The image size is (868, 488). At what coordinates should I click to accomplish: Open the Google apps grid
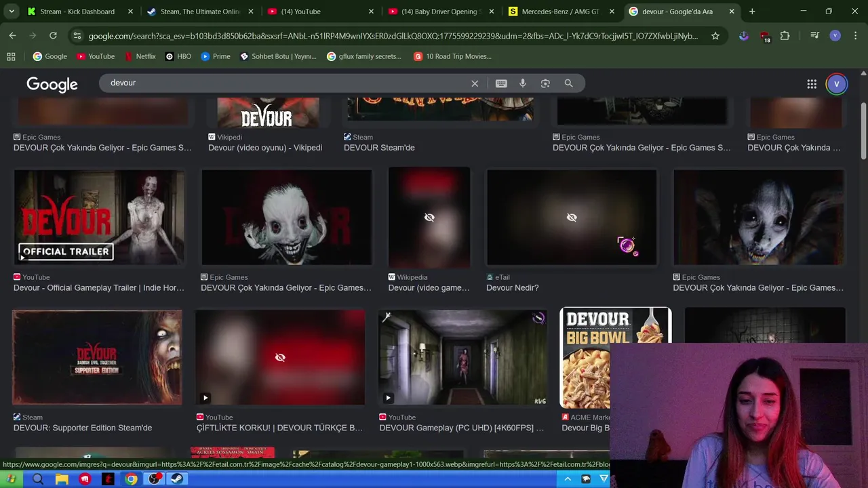click(x=812, y=84)
